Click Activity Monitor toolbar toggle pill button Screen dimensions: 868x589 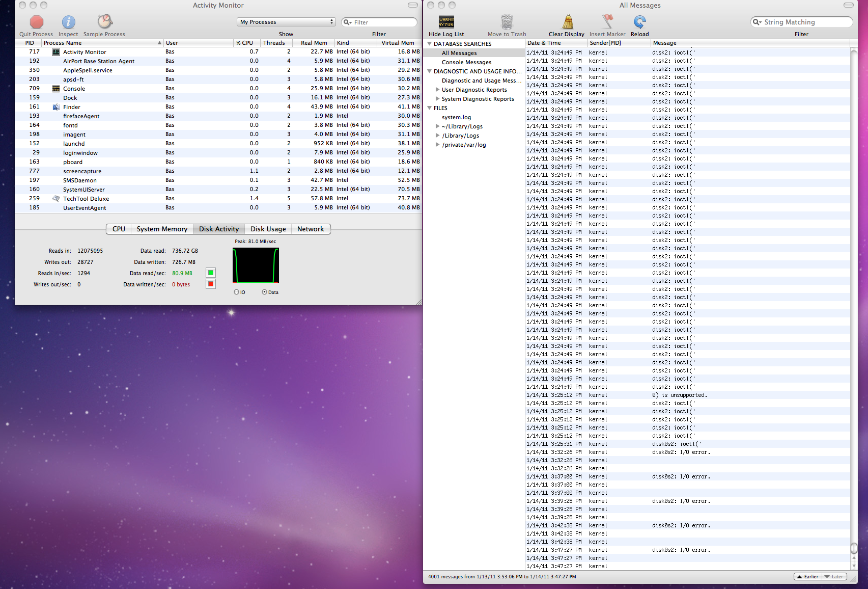coord(413,5)
